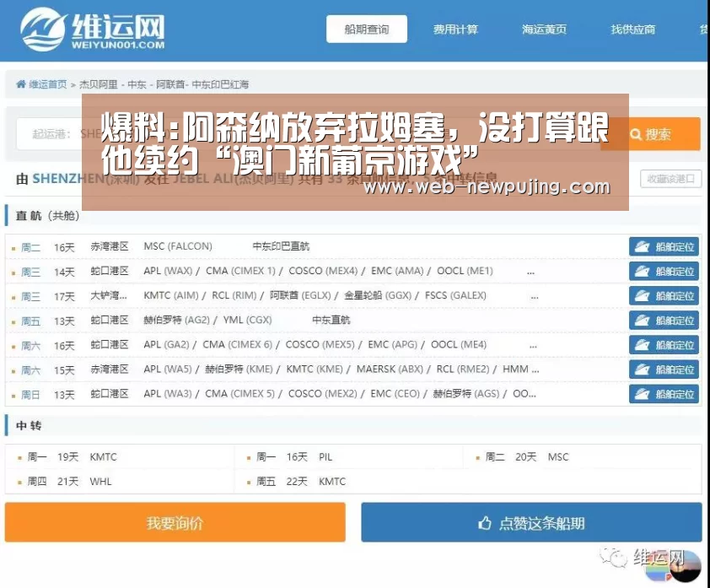Image resolution: width=710 pixels, height=588 pixels.
Task: Open the 船期查询 tab
Action: point(366,29)
